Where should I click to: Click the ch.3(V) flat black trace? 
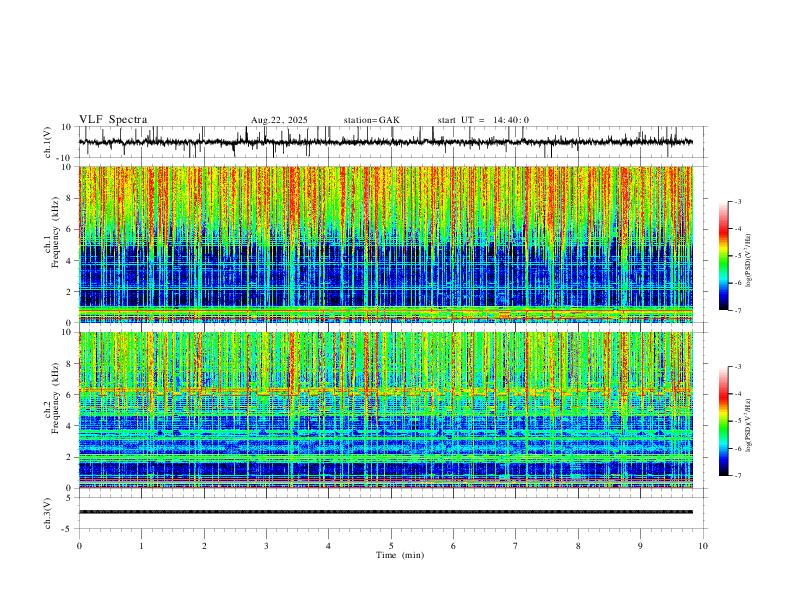386,512
